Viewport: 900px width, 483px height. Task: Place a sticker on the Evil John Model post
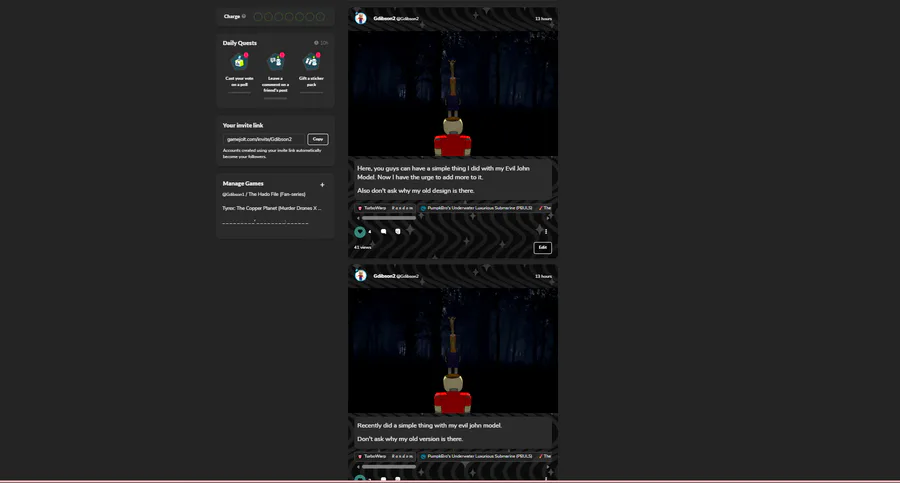[398, 231]
